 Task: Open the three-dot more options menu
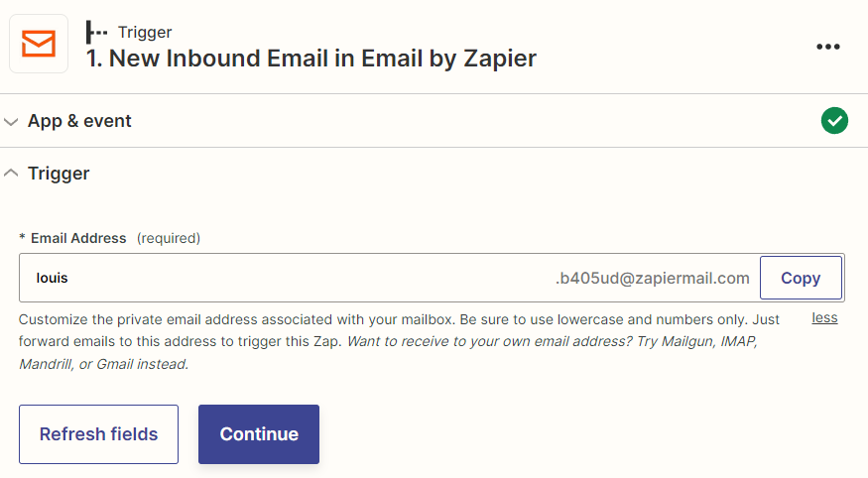tap(828, 47)
